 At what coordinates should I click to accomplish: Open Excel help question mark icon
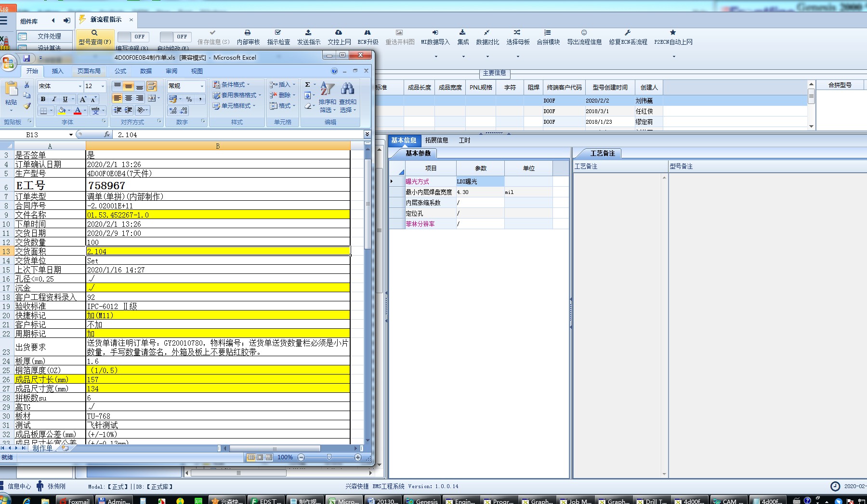click(334, 71)
